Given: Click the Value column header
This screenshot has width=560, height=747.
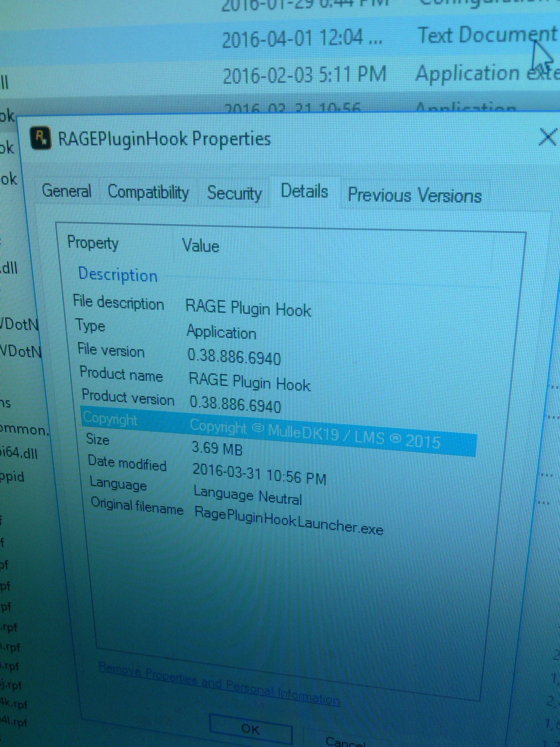Looking at the screenshot, I should coord(200,245).
